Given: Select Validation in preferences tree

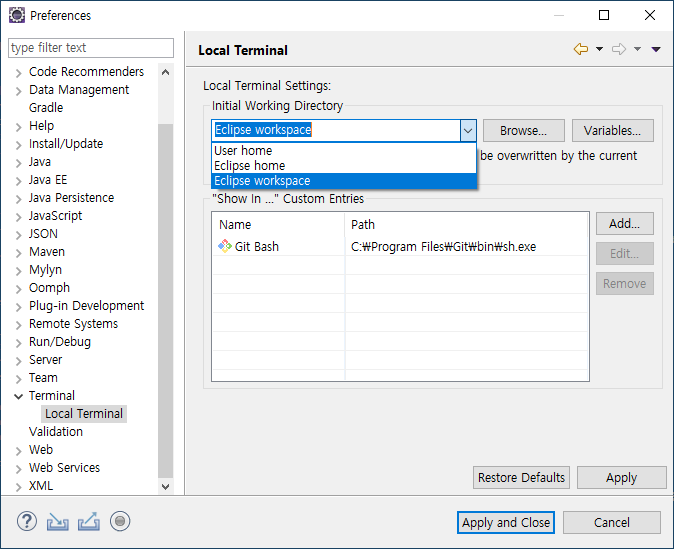Looking at the screenshot, I should tap(56, 431).
